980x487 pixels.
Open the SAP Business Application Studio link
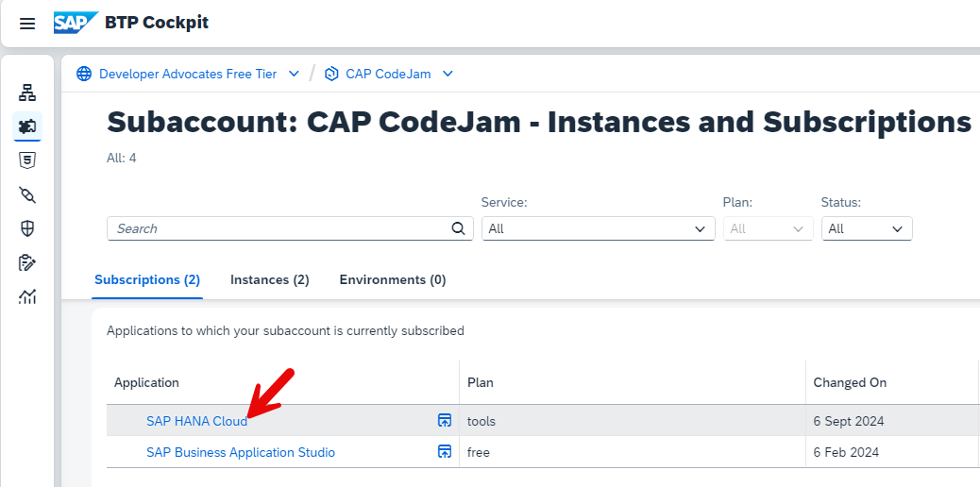point(241,452)
